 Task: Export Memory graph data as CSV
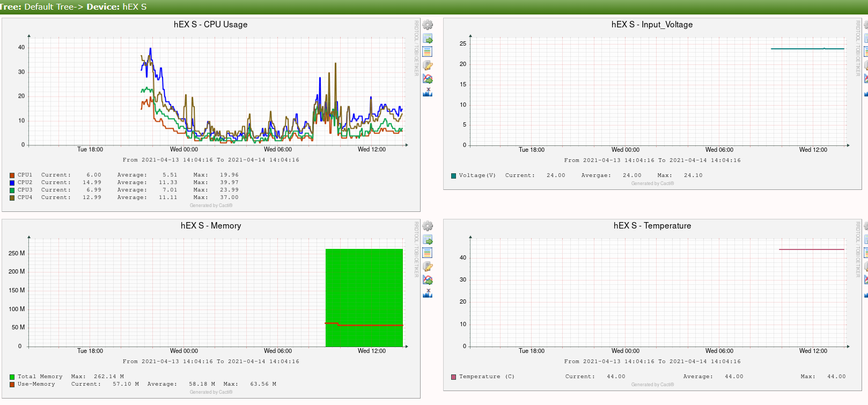pyautogui.click(x=428, y=240)
